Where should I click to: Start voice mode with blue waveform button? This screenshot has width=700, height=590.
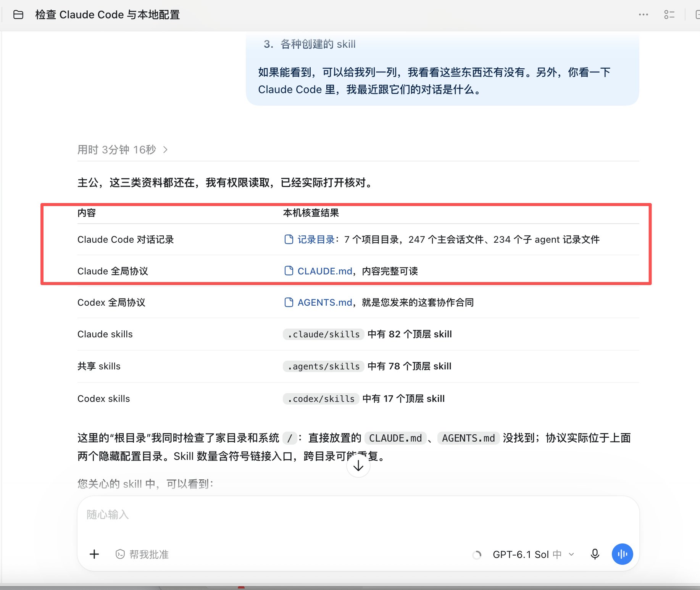pos(622,554)
